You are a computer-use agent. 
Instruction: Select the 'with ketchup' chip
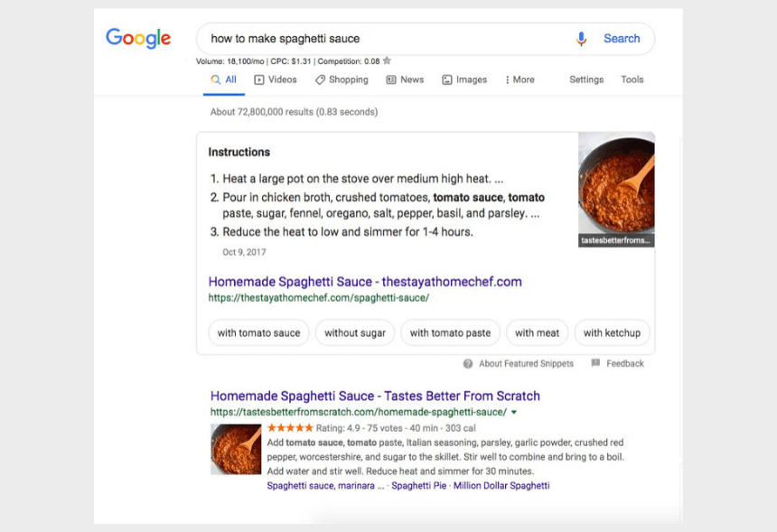(612, 333)
